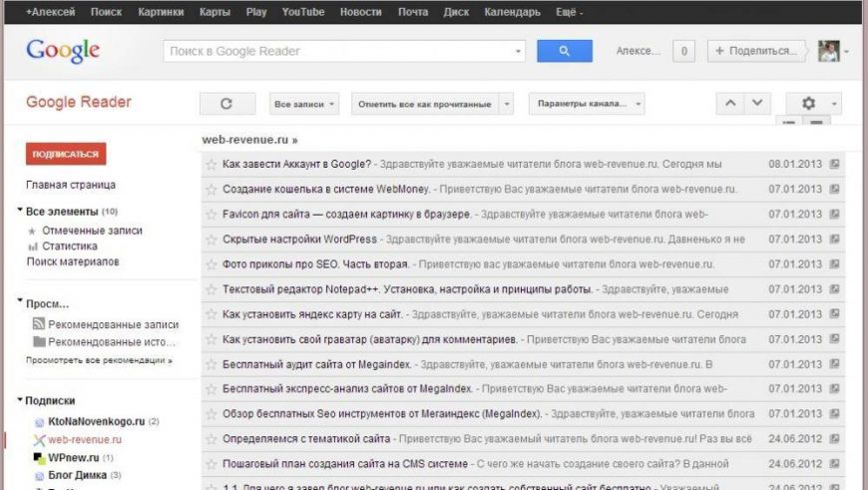Open original of 'Favicon для сайта' via row icon

(x=834, y=214)
